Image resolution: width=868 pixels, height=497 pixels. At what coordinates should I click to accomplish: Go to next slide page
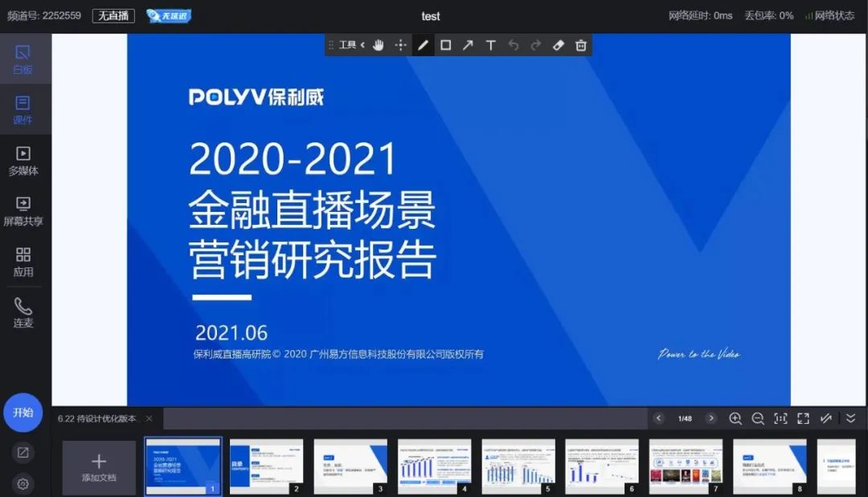coord(711,418)
